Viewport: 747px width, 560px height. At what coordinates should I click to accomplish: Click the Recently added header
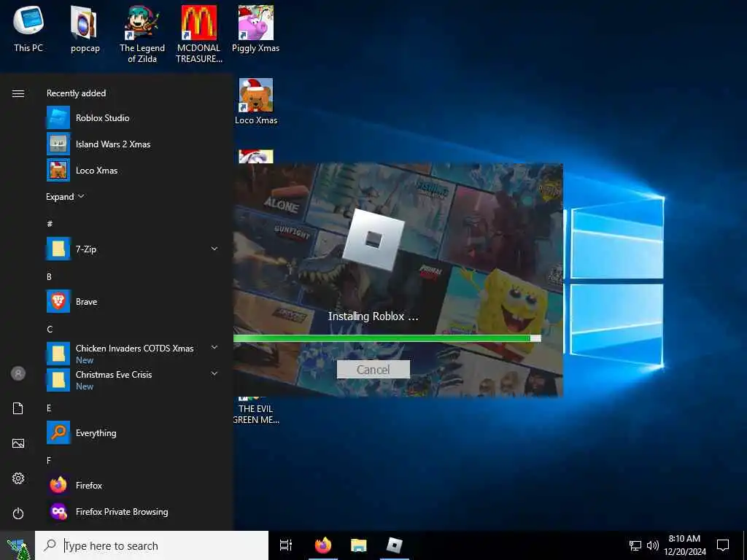pyautogui.click(x=76, y=93)
